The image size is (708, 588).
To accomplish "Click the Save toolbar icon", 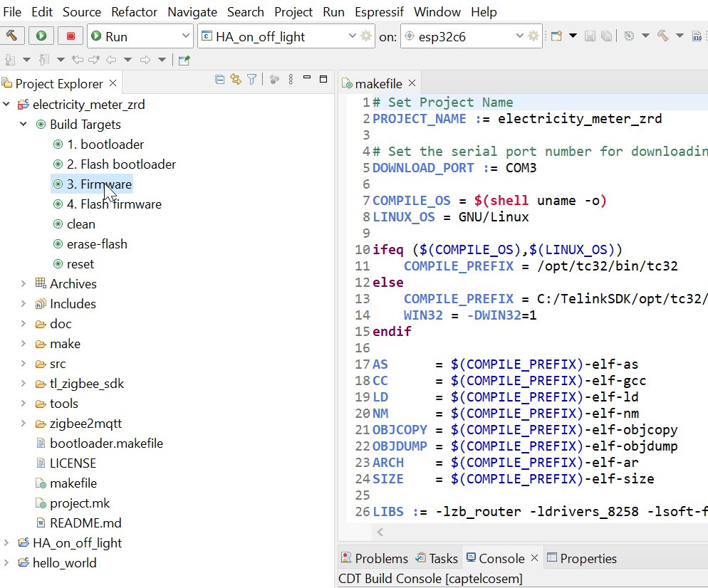I will point(590,36).
